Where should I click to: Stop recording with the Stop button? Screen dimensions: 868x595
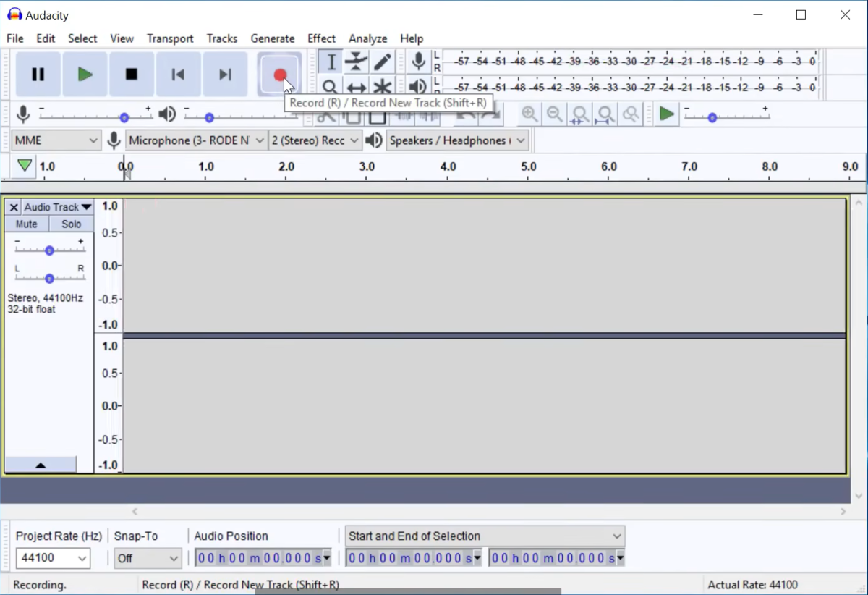pos(132,74)
